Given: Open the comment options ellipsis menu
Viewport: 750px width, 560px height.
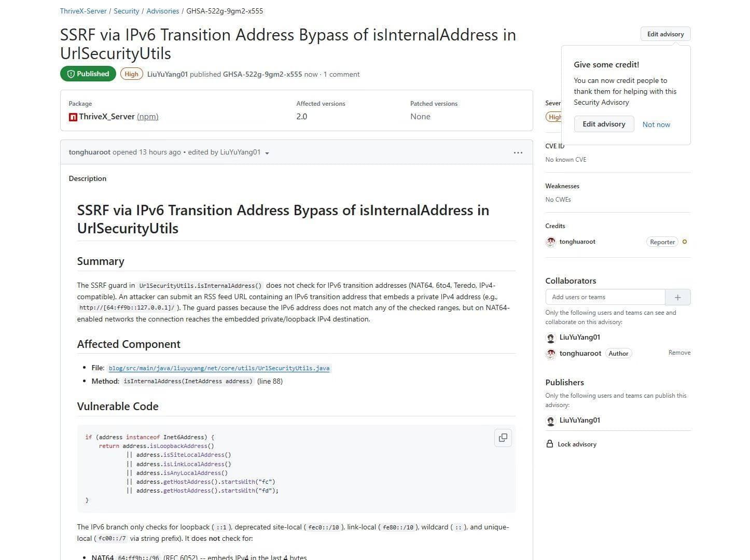Looking at the screenshot, I should (518, 152).
